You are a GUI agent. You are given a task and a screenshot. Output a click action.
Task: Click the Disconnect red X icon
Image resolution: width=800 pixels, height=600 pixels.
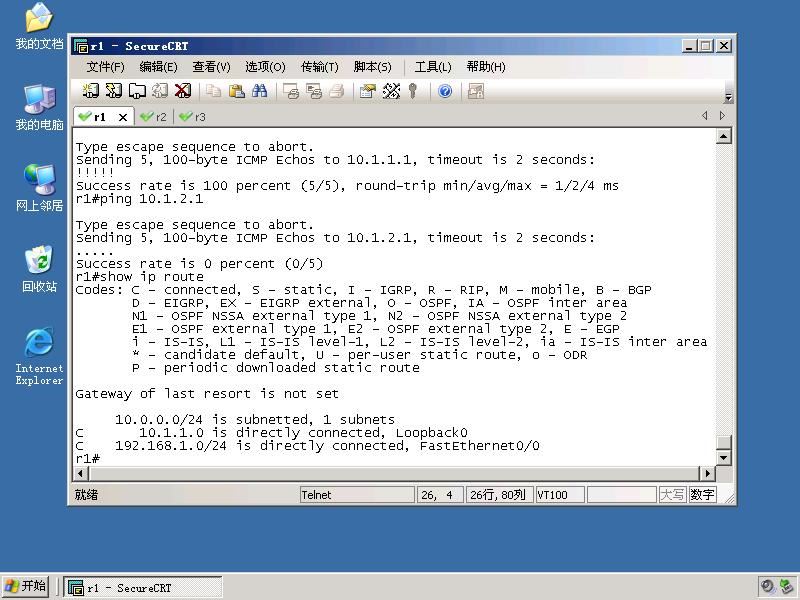(x=183, y=91)
